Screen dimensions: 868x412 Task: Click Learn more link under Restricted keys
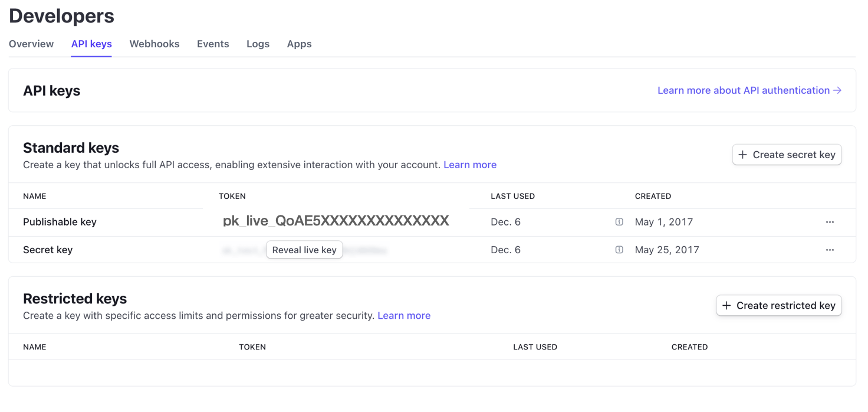point(404,316)
